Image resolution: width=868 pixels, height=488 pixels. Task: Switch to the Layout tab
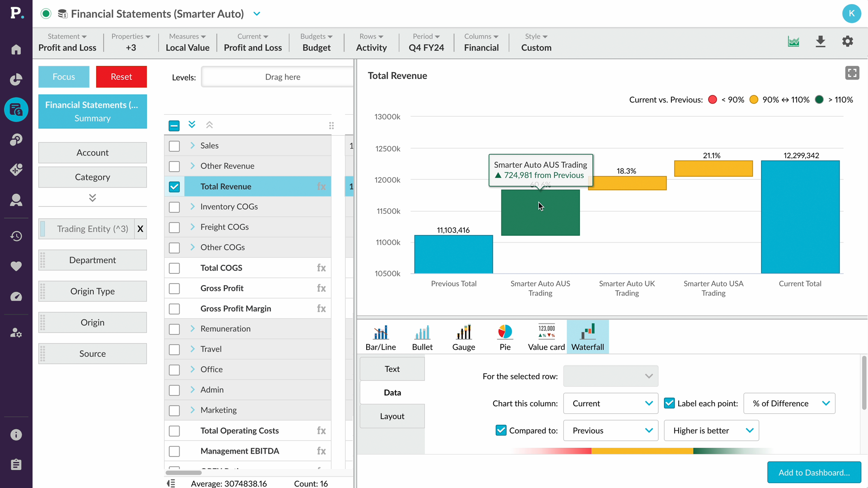pos(392,416)
